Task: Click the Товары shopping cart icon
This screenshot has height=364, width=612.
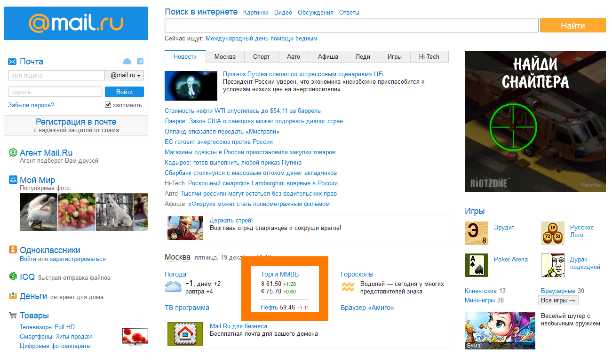Action: [x=13, y=315]
